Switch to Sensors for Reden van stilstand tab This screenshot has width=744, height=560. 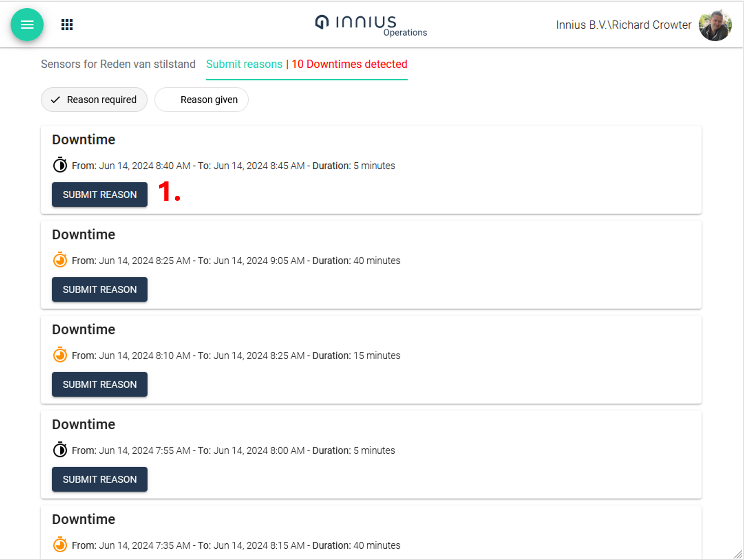pyautogui.click(x=118, y=64)
